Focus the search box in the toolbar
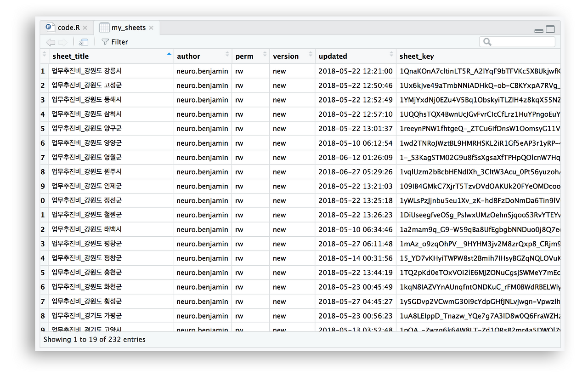Screen dimensions: 588x387 click(517, 42)
